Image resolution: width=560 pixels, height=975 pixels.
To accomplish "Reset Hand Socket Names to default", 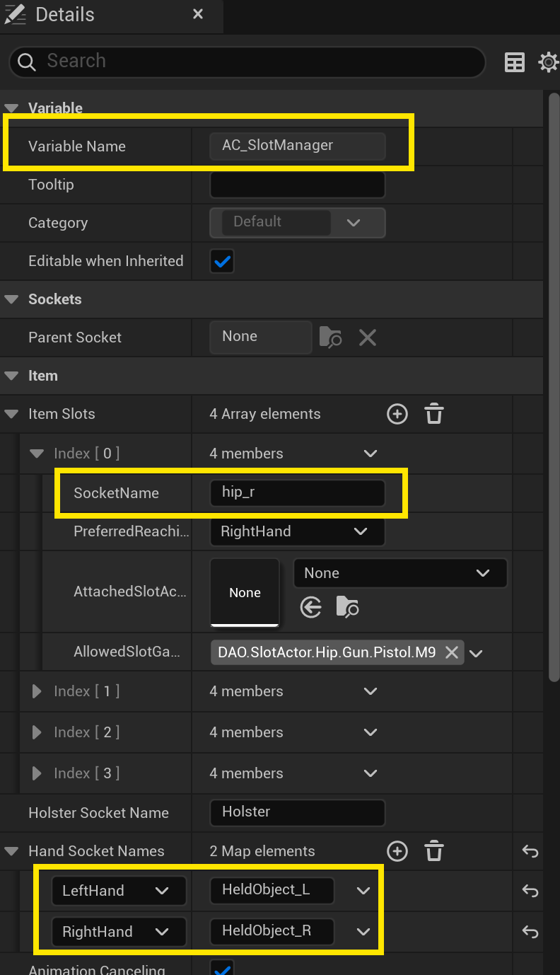I will 530,851.
